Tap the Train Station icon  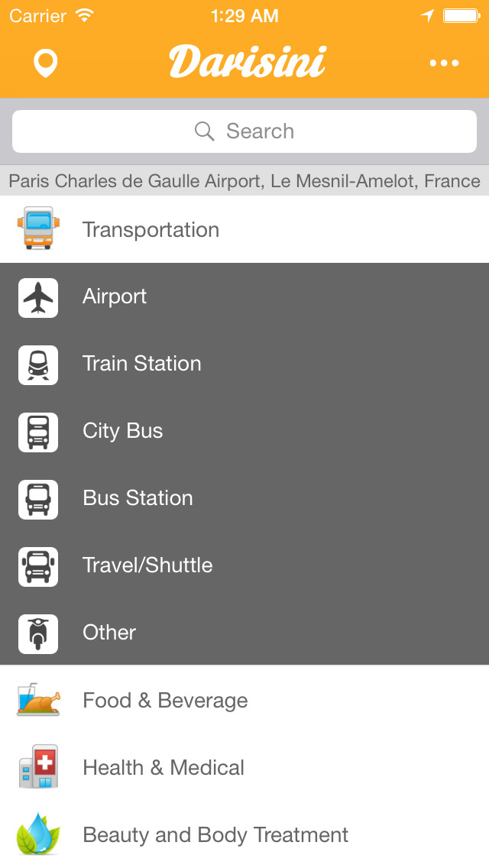coord(38,364)
